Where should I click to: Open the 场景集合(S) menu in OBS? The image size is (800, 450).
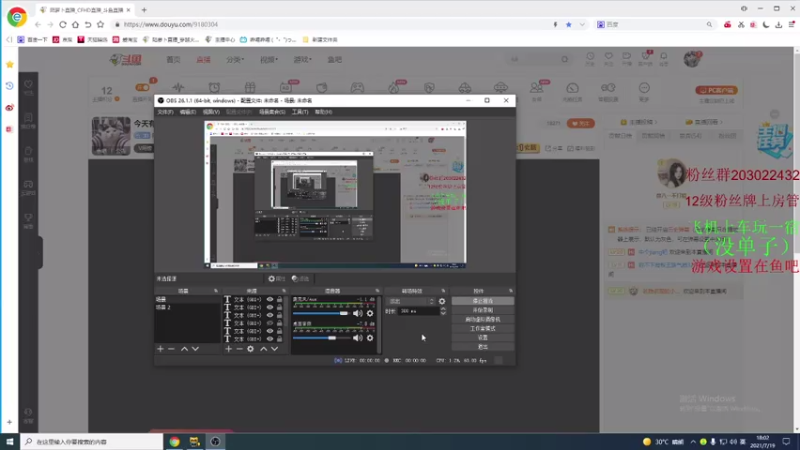272,112
